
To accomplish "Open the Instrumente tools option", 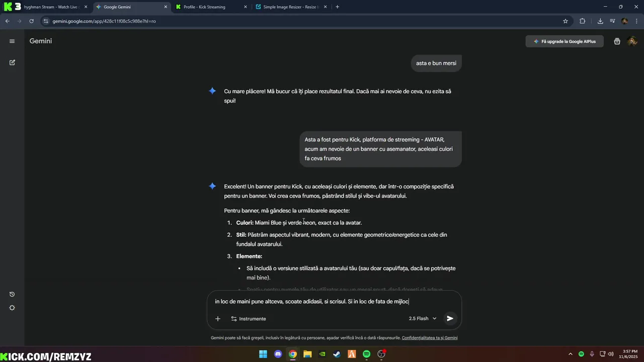I will click(249, 319).
